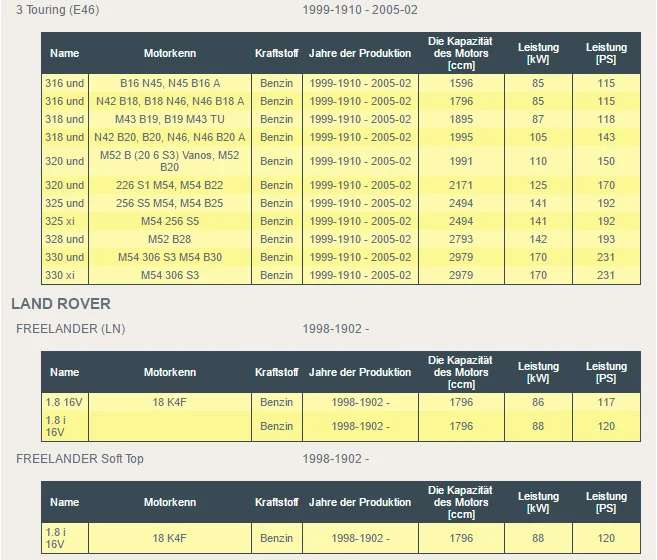
Task: Click the capacity value 1596
Action: pyautogui.click(x=461, y=83)
